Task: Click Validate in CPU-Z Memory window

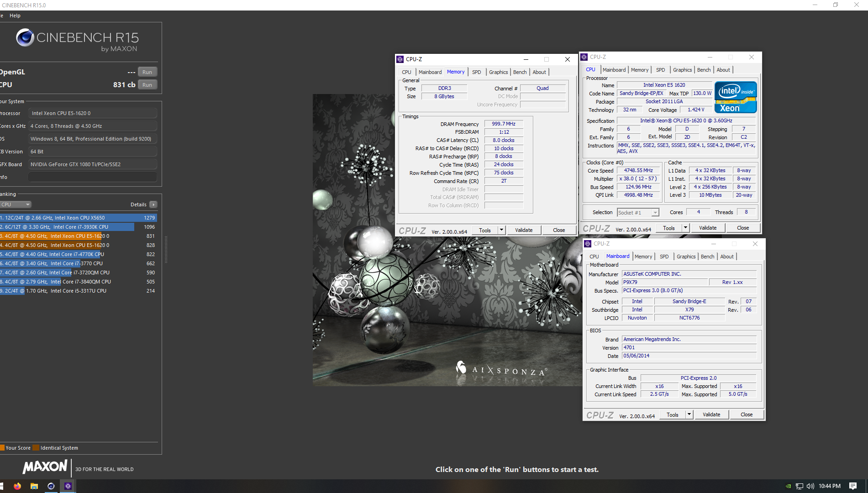Action: click(x=524, y=230)
